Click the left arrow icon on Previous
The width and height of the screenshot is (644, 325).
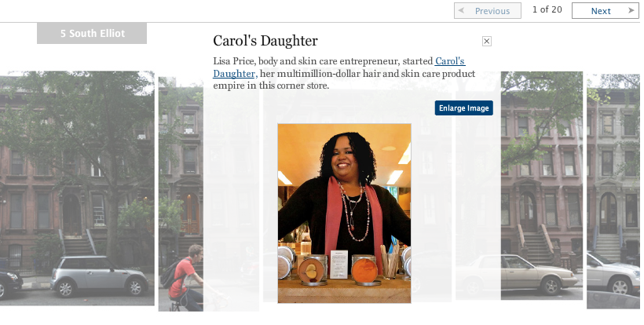coord(461,10)
